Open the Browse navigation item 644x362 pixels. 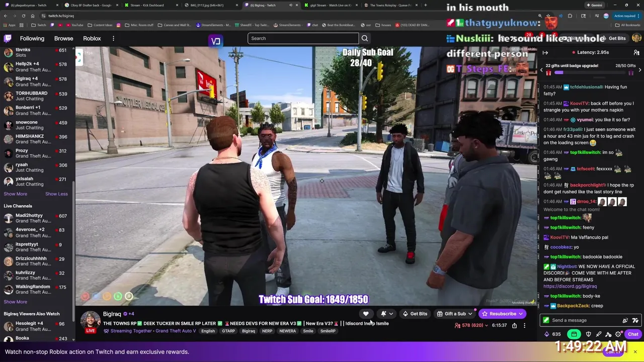tap(64, 38)
